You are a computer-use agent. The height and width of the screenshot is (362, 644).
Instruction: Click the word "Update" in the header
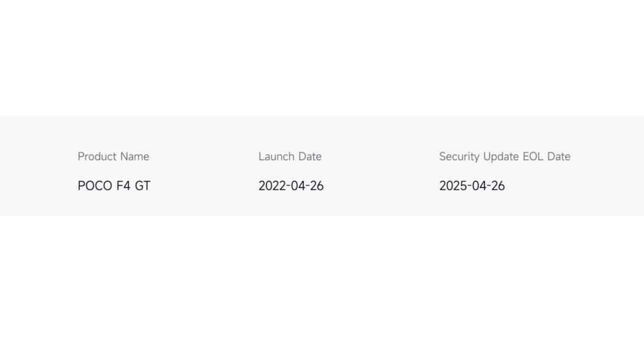501,156
